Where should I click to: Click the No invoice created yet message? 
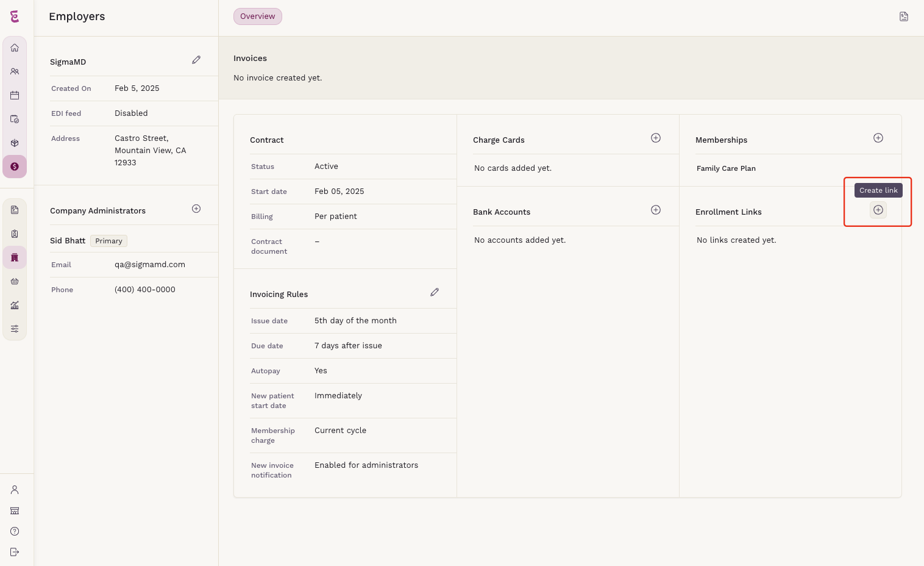[278, 78]
